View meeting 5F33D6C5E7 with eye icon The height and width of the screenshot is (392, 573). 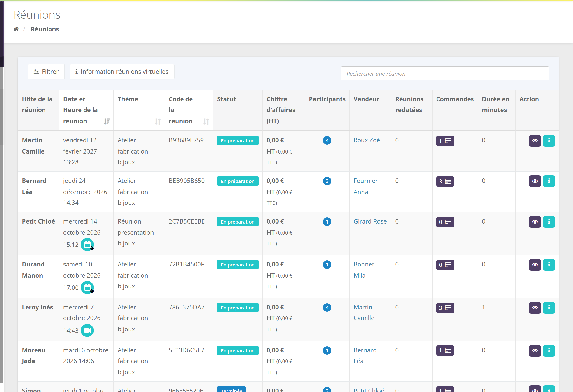tap(535, 350)
